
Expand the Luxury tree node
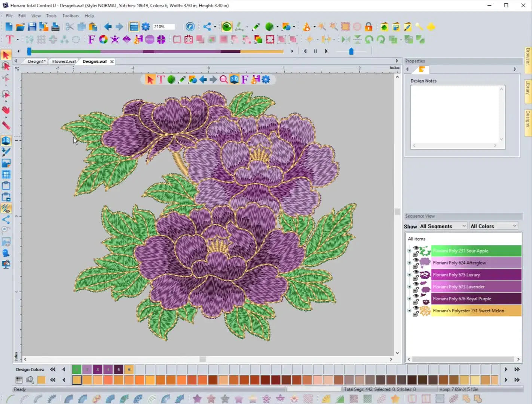[x=409, y=275]
